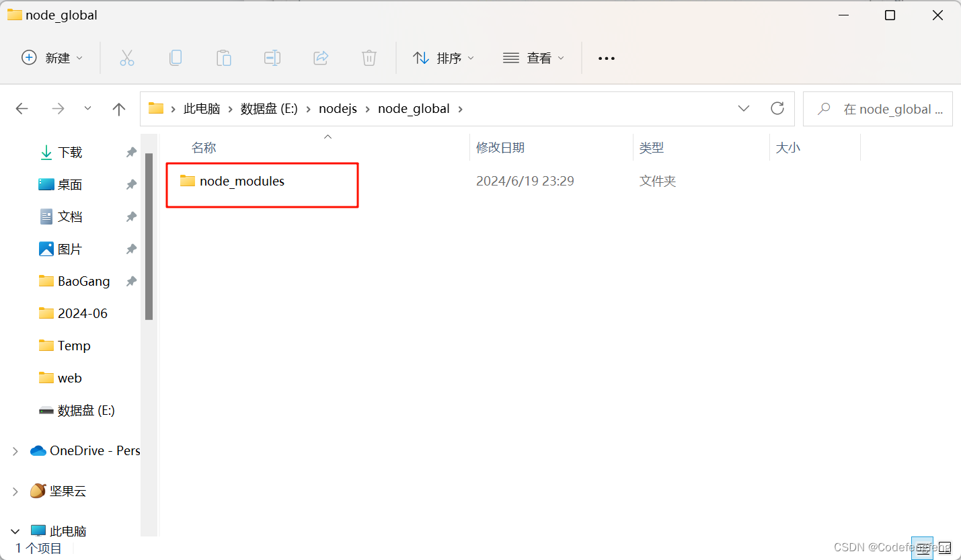Expand chevron after nodejs breadcrumb
The image size is (961, 560).
[368, 109]
